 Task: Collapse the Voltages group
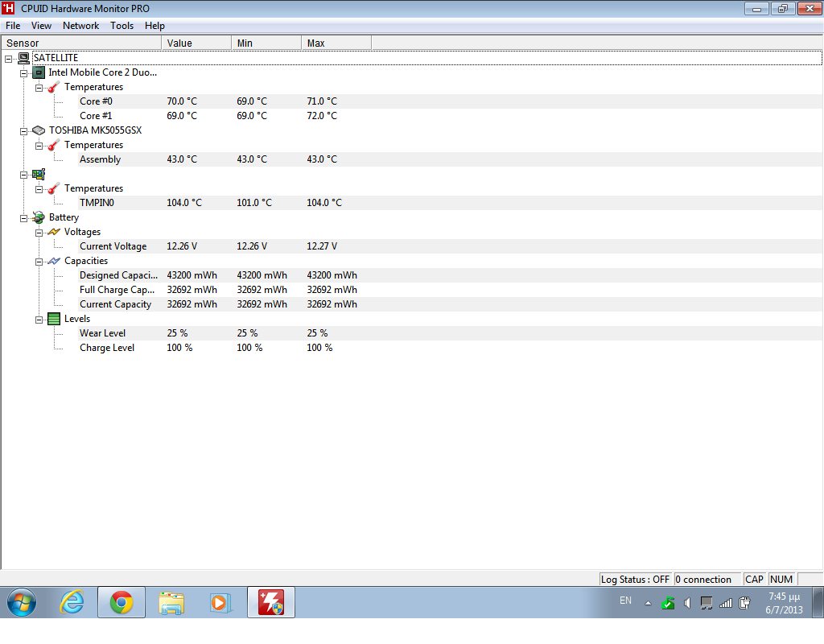click(x=39, y=233)
